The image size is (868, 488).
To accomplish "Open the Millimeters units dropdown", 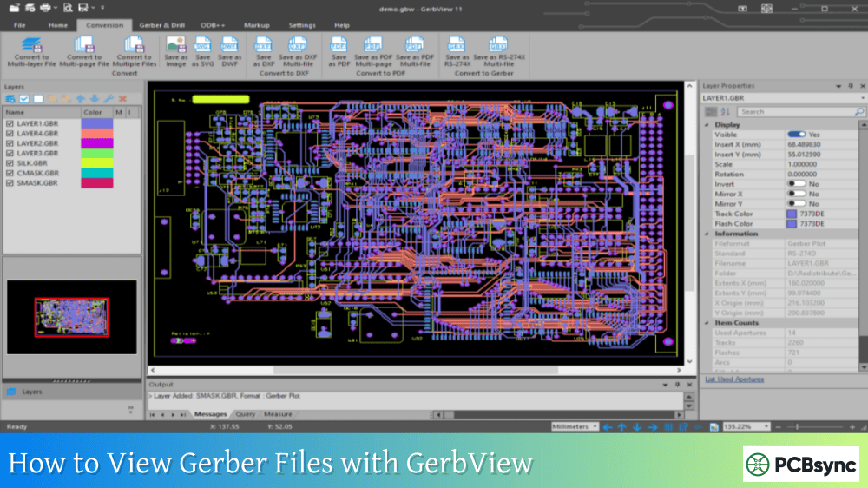I will click(x=575, y=427).
